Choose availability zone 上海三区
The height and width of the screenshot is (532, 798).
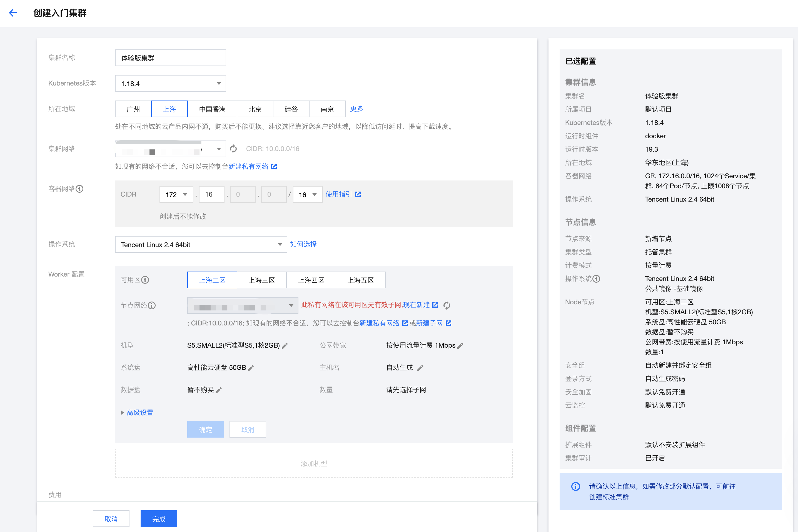[261, 280]
